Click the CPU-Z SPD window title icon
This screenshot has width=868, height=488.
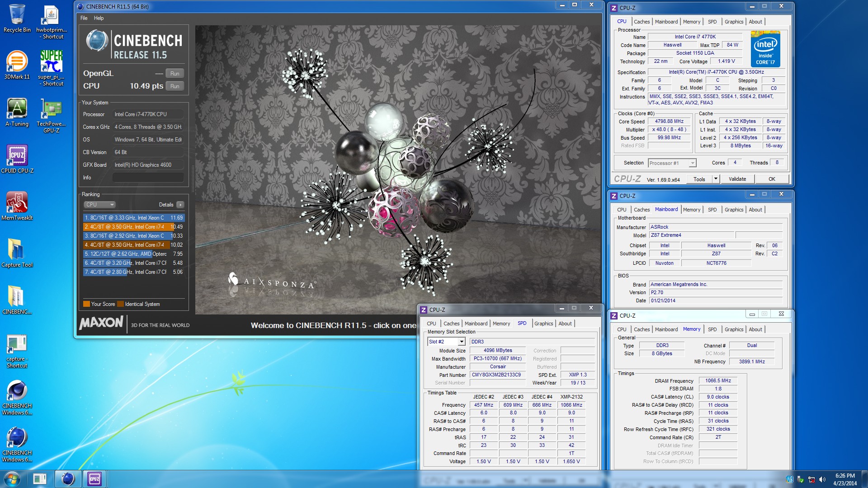[x=424, y=310]
